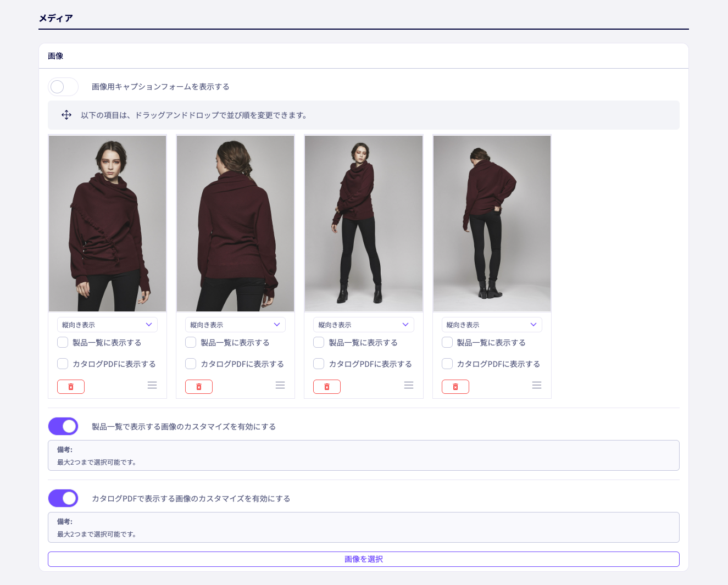
Task: Click reorder handle on first image card
Action: [x=152, y=385]
